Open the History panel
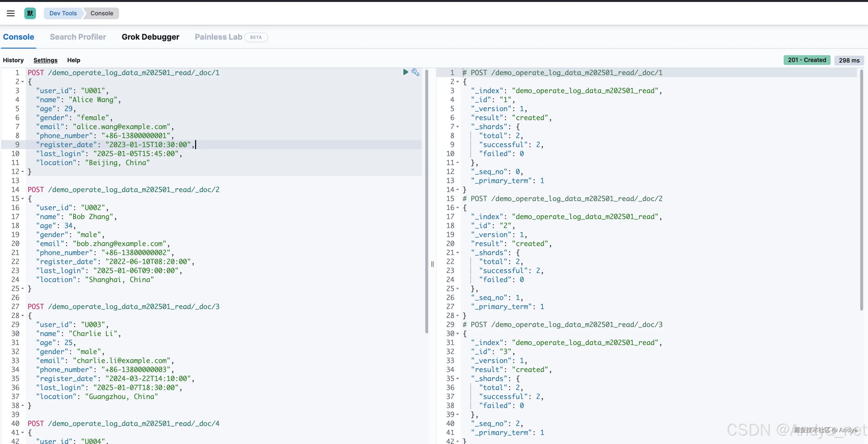 [x=13, y=60]
